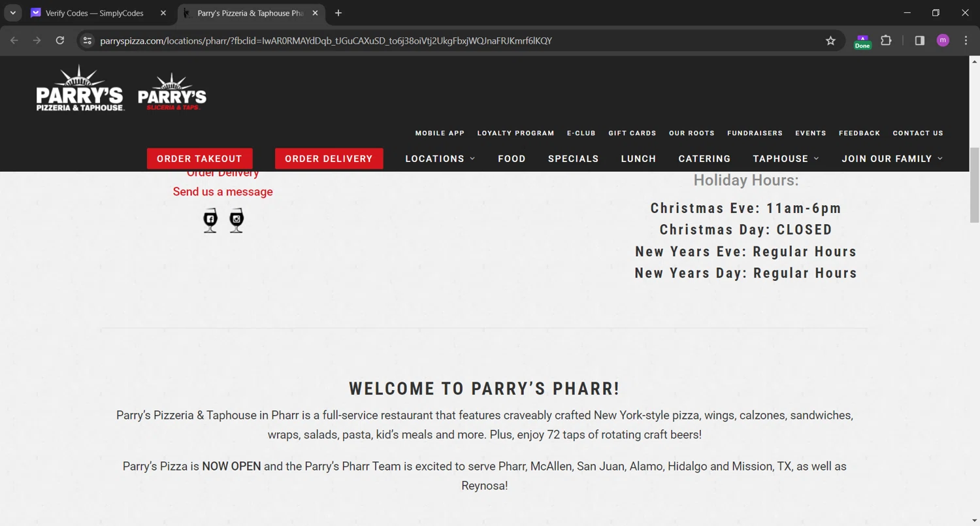Click the browser forward arrow
The width and height of the screenshot is (980, 526).
click(37, 41)
